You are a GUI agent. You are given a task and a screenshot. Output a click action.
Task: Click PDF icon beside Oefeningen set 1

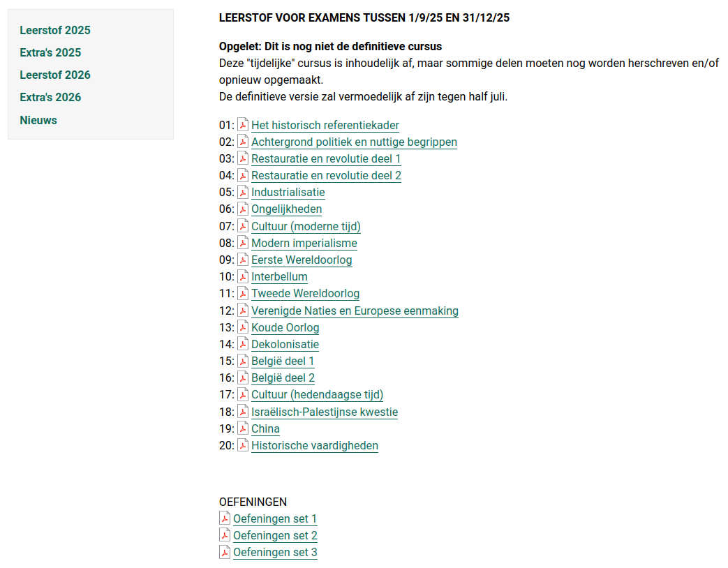(225, 518)
